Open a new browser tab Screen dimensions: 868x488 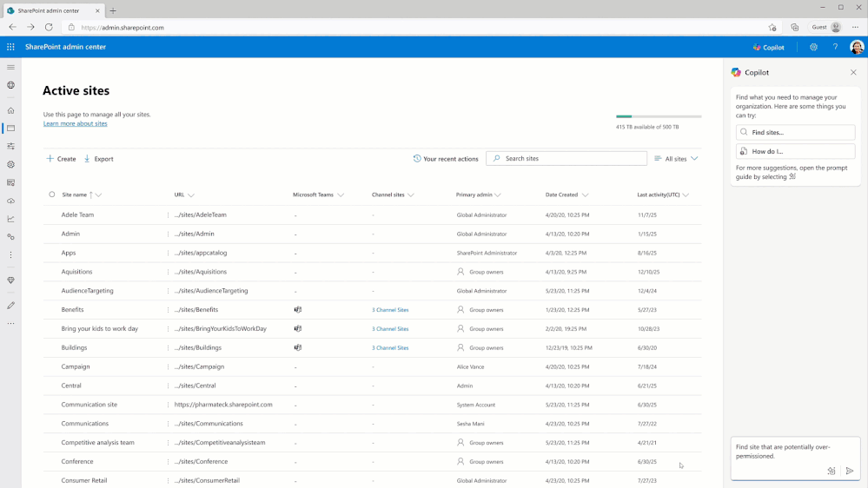(113, 10)
